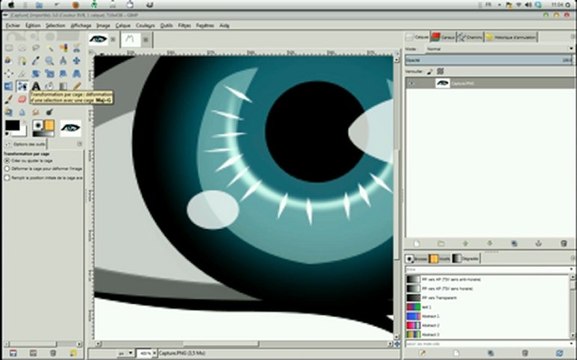Select the Color Picker eyedropper tool
Image resolution: width=577 pixels, height=360 pixels.
click(36, 61)
